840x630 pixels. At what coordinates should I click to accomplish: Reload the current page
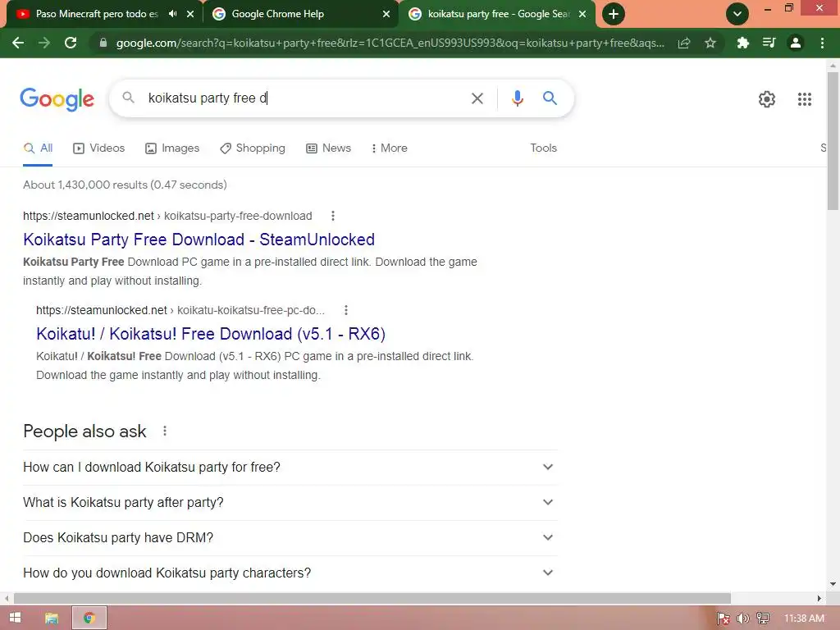(71, 43)
